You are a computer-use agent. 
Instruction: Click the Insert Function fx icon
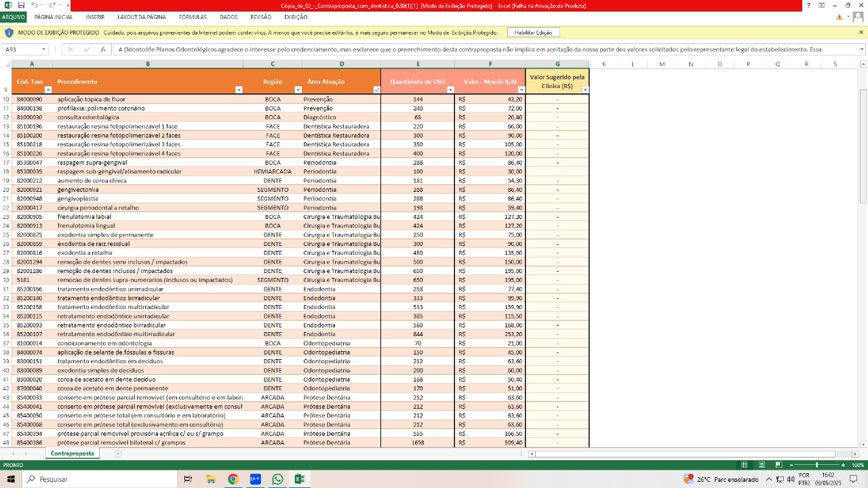(x=103, y=49)
